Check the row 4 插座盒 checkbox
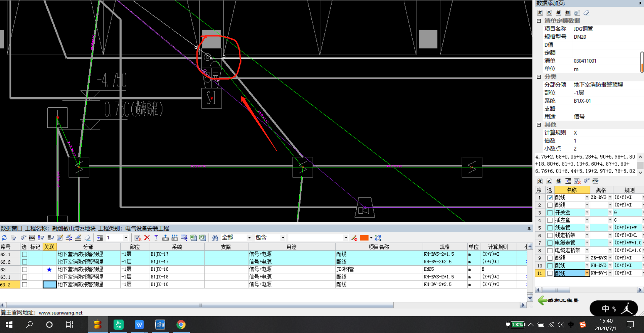 [550, 220]
